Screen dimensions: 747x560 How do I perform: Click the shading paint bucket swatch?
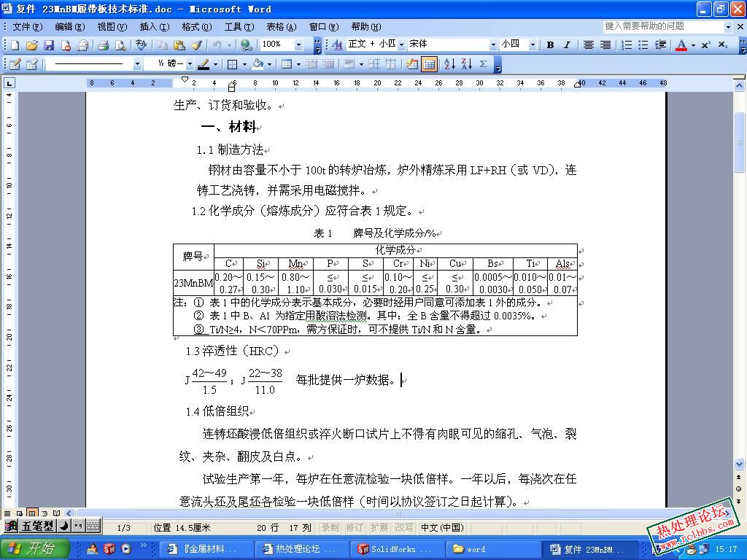[258, 64]
